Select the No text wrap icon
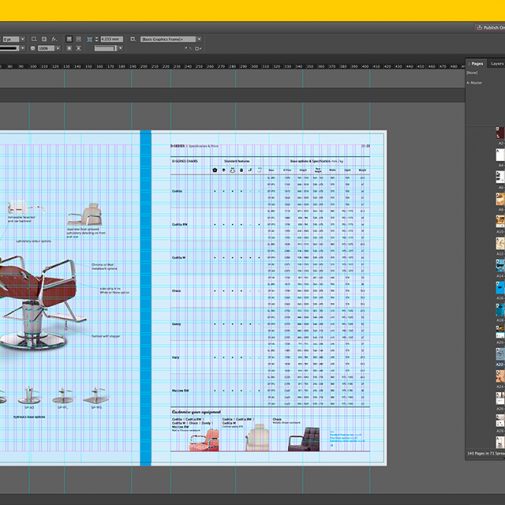Viewport: 505px width, 505px height. click(69, 39)
